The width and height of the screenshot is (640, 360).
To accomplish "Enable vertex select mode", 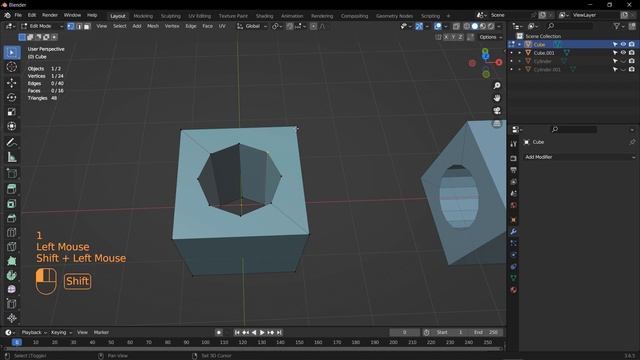I will [x=71, y=26].
